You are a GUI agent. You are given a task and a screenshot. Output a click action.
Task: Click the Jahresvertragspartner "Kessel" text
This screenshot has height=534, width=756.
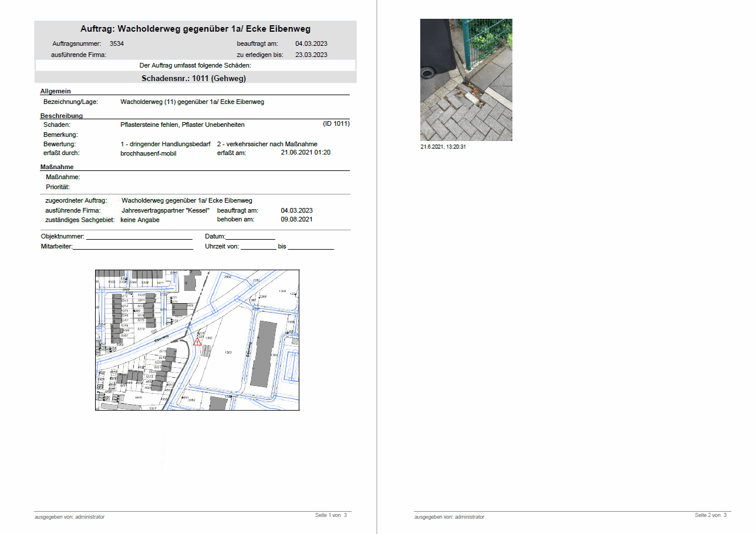pos(166,210)
